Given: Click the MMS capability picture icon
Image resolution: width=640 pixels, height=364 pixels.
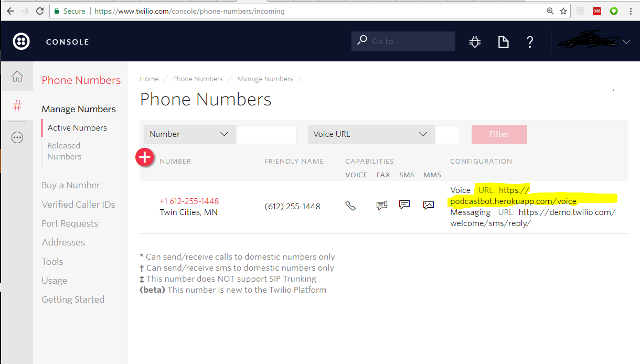Looking at the screenshot, I should (x=429, y=206).
